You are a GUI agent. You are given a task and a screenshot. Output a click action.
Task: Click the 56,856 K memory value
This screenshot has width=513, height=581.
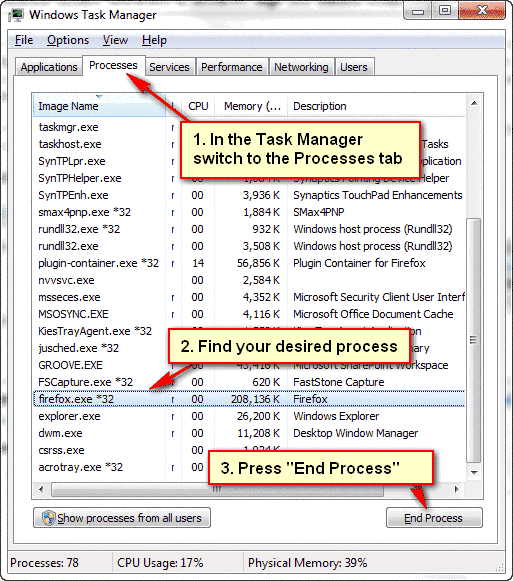[258, 263]
